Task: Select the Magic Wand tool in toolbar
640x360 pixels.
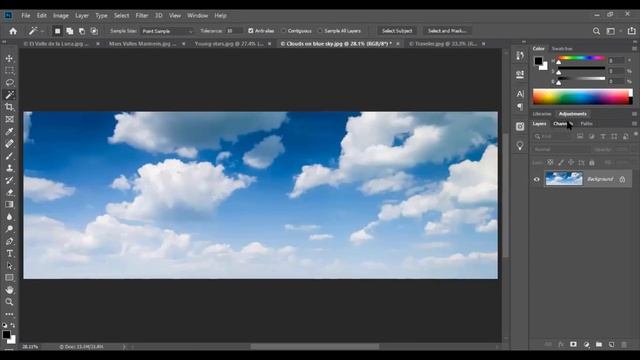Action: (x=9, y=95)
